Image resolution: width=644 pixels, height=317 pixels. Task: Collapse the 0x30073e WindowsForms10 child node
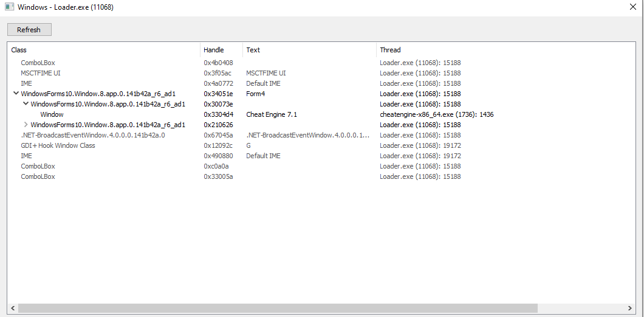26,104
